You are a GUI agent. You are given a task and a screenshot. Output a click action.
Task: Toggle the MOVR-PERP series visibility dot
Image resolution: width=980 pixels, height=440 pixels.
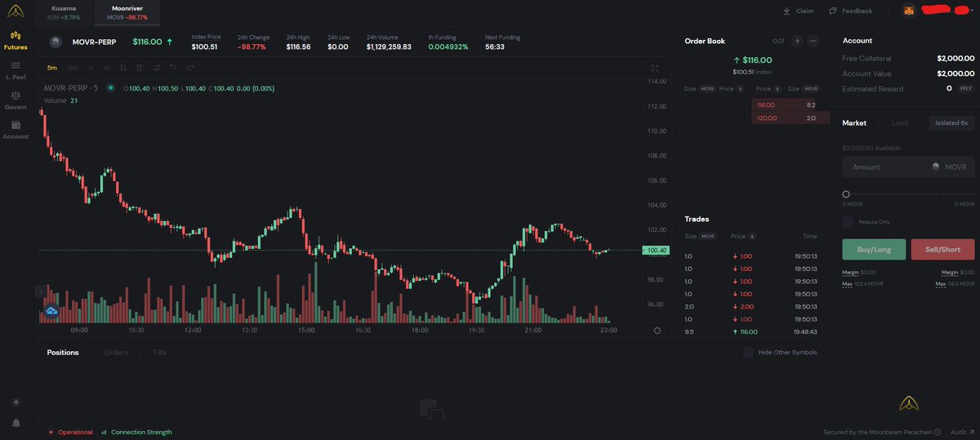[110, 87]
